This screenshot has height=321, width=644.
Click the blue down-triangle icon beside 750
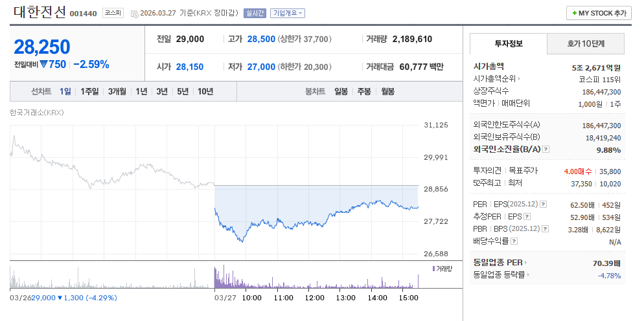[43, 65]
